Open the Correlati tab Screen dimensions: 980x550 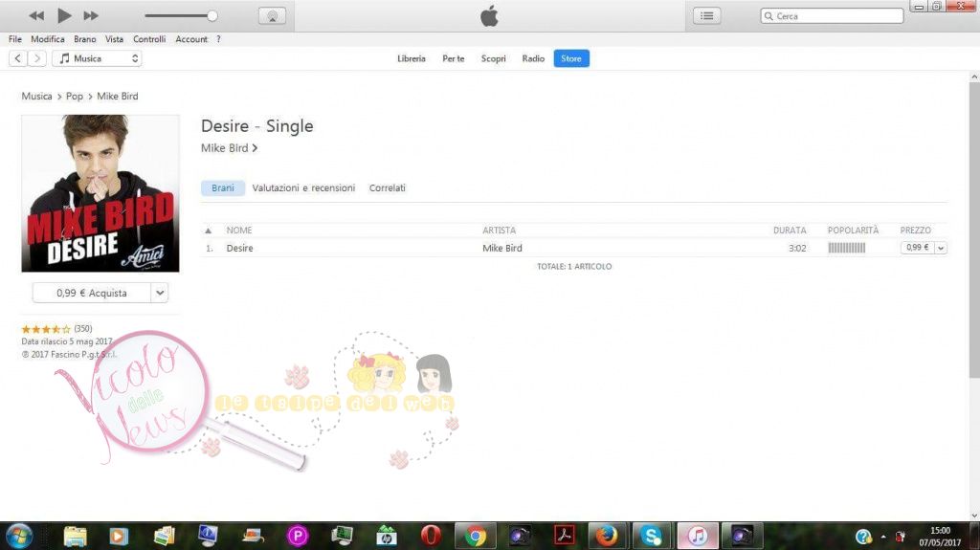click(387, 187)
